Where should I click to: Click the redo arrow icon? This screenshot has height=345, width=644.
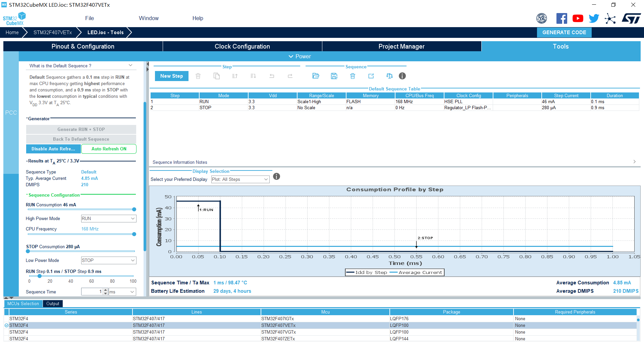[290, 76]
